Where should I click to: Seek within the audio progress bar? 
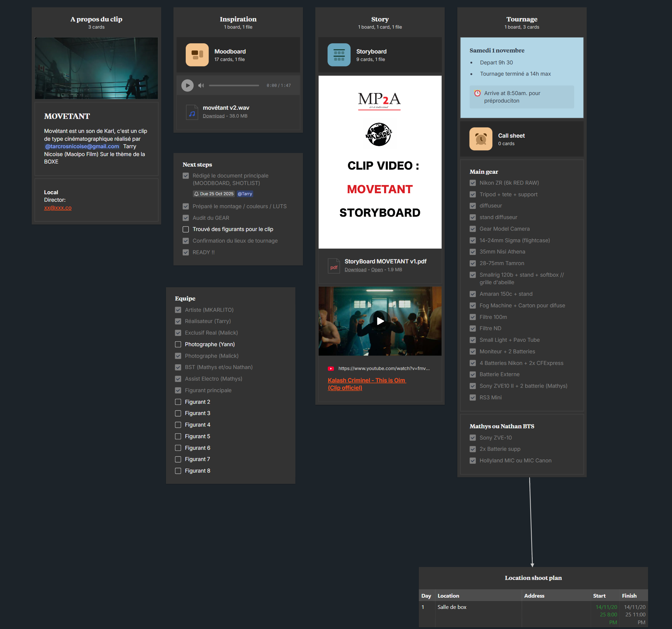click(x=234, y=85)
